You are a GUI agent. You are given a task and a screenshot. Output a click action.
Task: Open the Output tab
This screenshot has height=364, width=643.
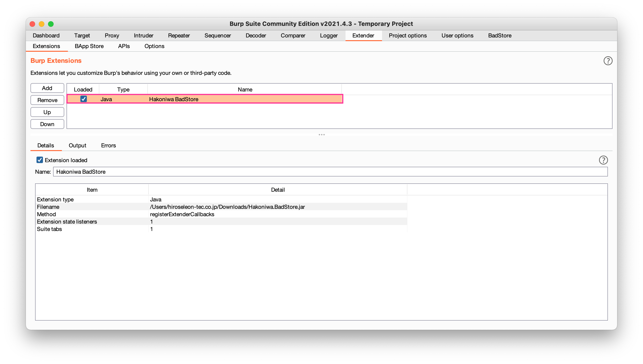click(x=77, y=146)
